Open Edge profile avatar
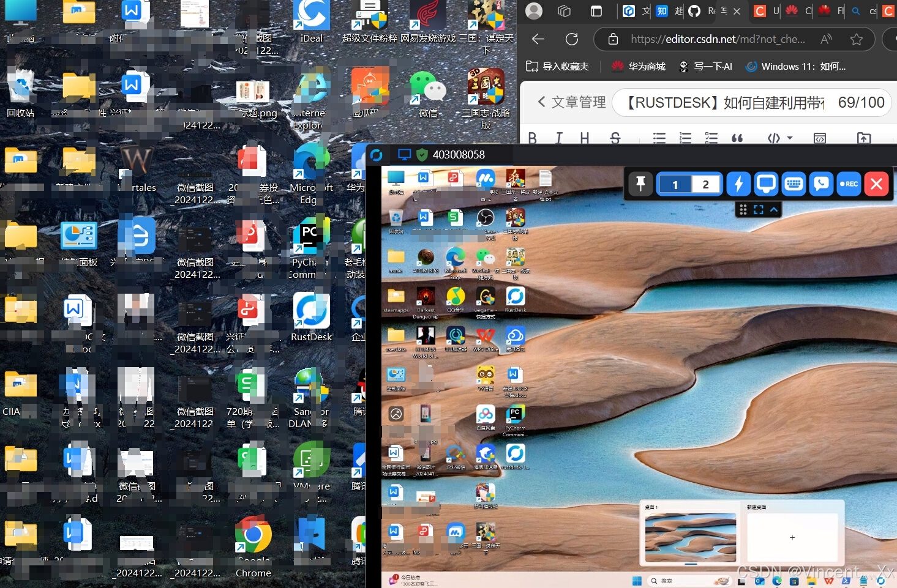 (535, 11)
